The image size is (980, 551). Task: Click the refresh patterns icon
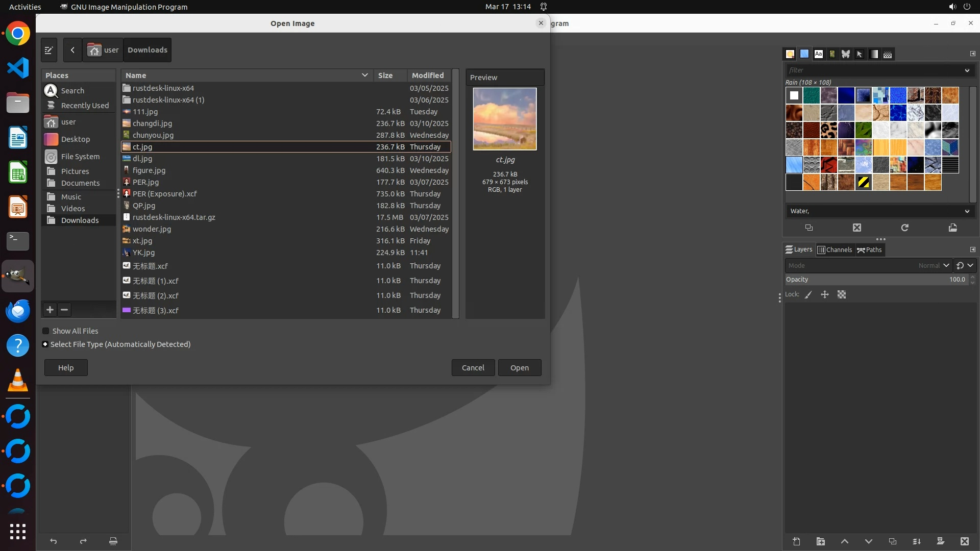click(x=904, y=228)
